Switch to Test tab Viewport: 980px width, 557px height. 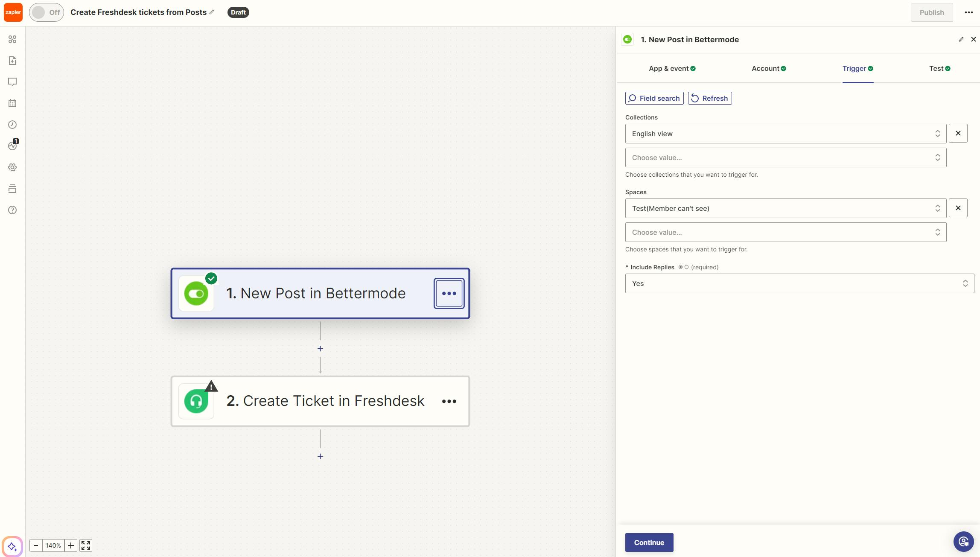(939, 68)
